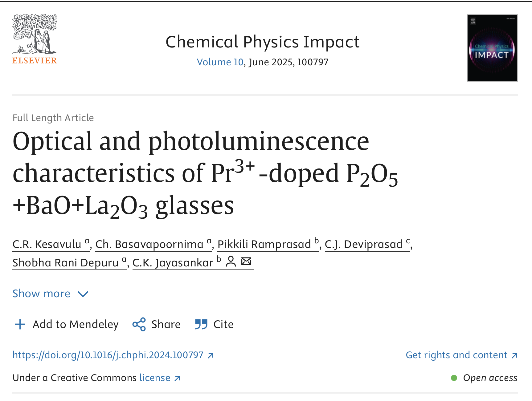Open author C.R. Kesavulu details
This screenshot has width=532, height=401.
point(47,244)
